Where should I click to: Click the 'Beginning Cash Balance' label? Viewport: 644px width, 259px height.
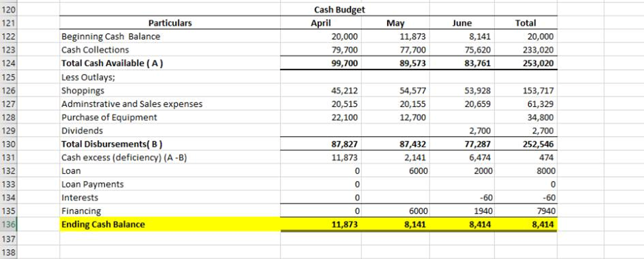click(111, 36)
